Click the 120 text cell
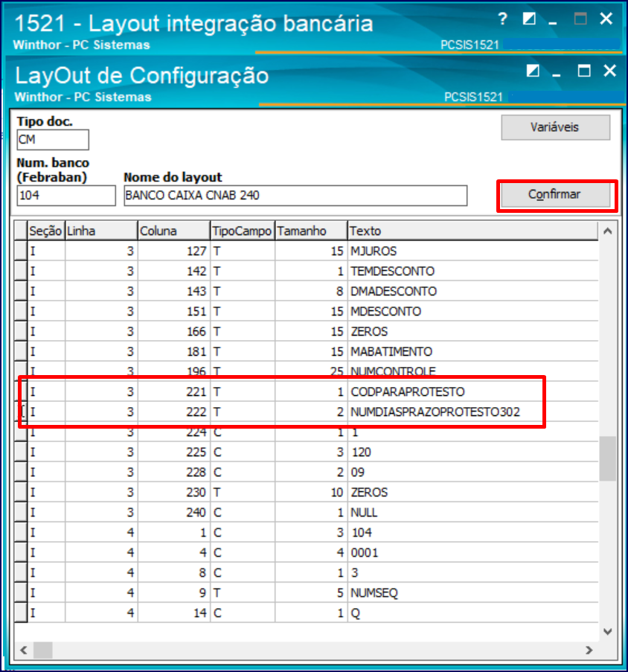Viewport: 628px width, 672px height. [473, 452]
